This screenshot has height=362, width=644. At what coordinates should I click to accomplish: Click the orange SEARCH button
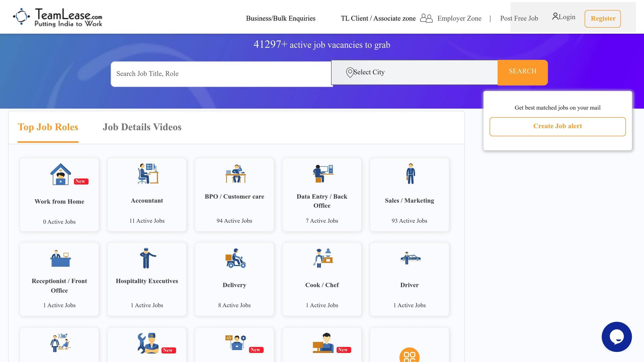click(x=523, y=72)
